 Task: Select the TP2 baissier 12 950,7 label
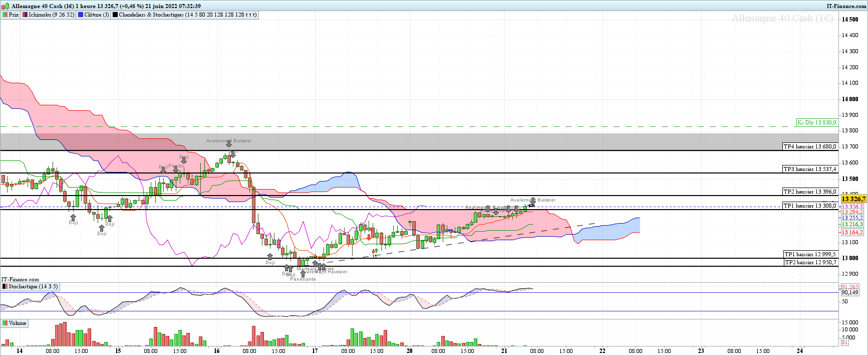(811, 262)
